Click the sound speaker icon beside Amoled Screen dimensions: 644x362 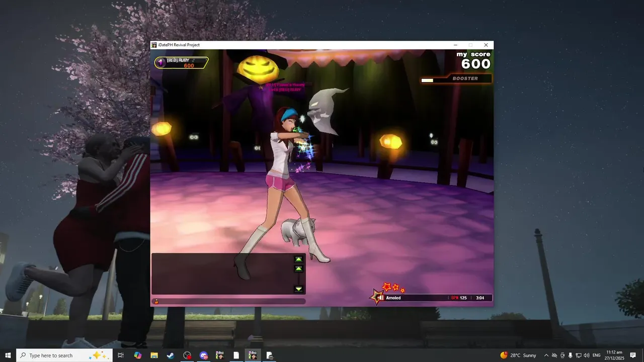click(381, 298)
